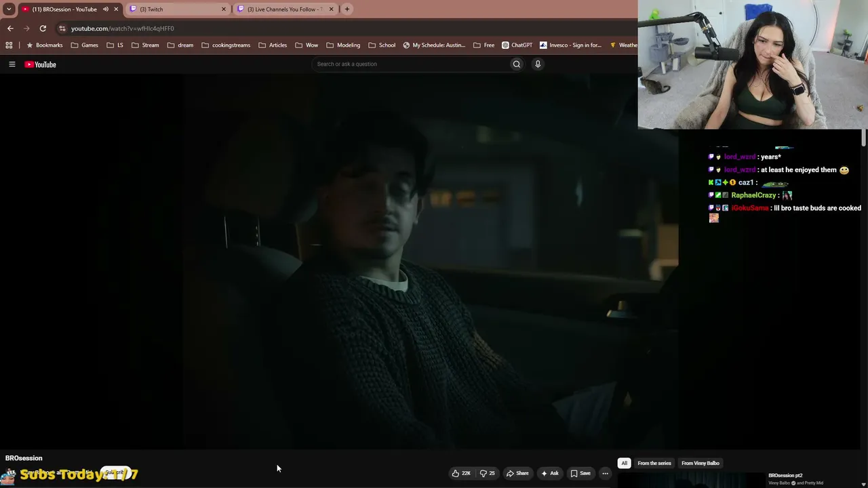View site information for youtube.com

click(x=62, y=28)
